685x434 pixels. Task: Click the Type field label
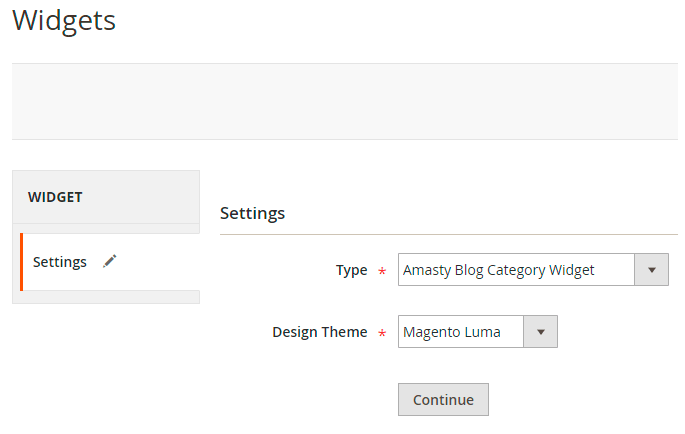[x=351, y=270]
